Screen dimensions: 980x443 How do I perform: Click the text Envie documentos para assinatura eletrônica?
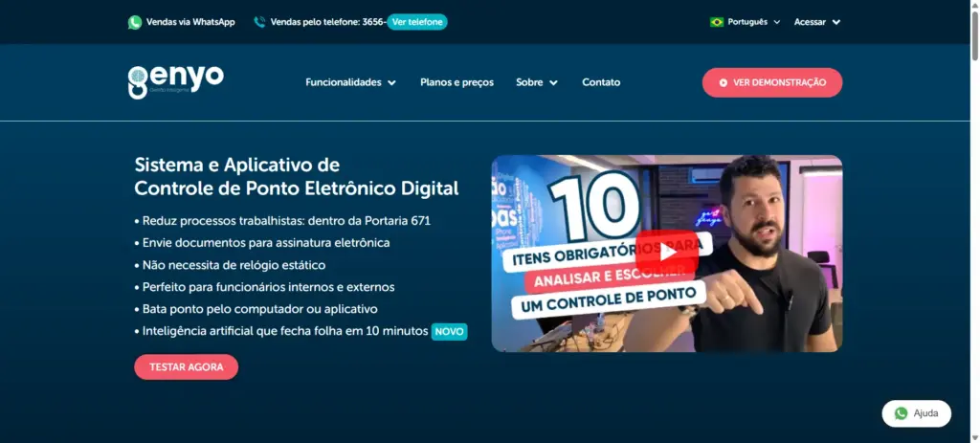pos(266,243)
